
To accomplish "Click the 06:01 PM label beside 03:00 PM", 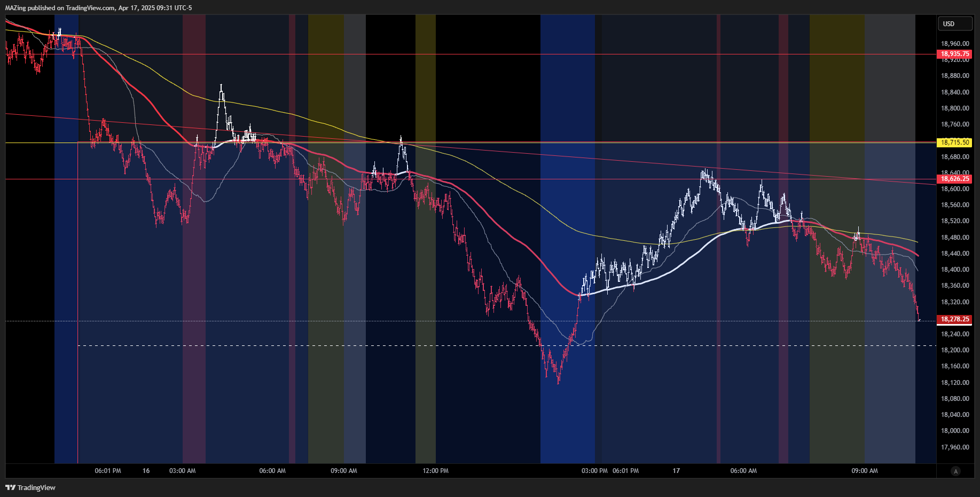I will pyautogui.click(x=626, y=471).
